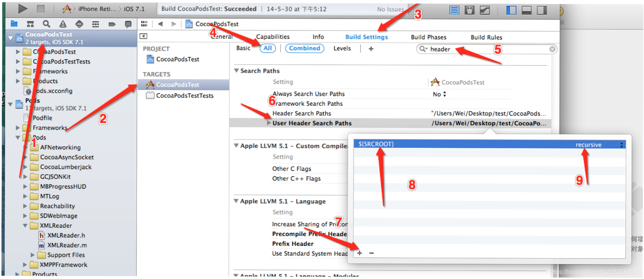Select the SDWebImage folder
Screen dimensions: 644x279
click(54, 216)
